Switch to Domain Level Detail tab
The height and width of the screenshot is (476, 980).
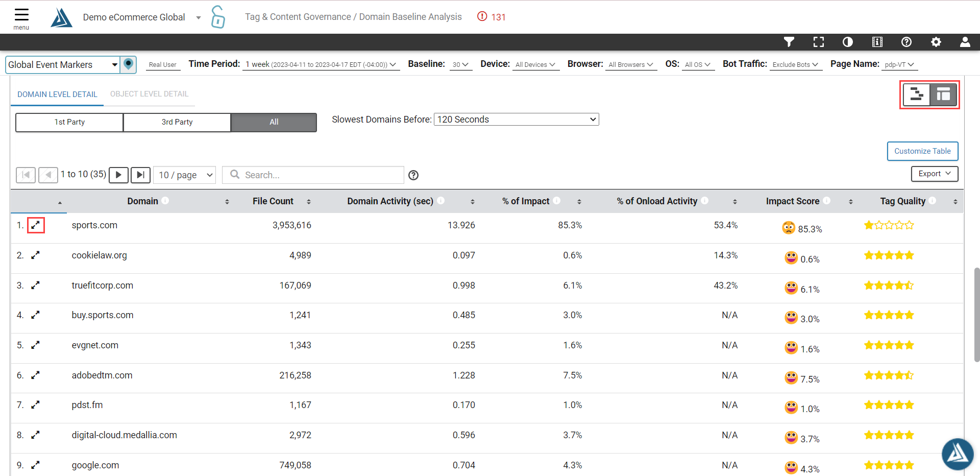(57, 94)
